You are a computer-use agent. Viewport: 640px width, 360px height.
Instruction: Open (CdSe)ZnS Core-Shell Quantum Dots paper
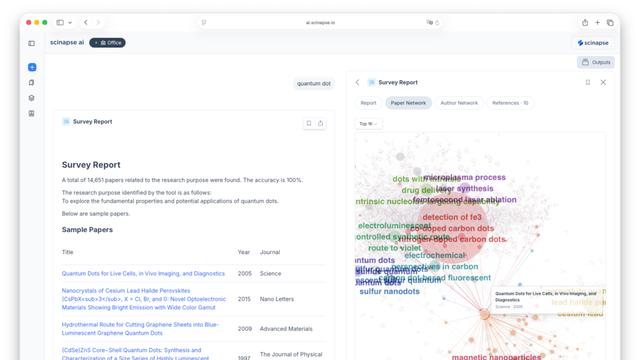(x=135, y=354)
